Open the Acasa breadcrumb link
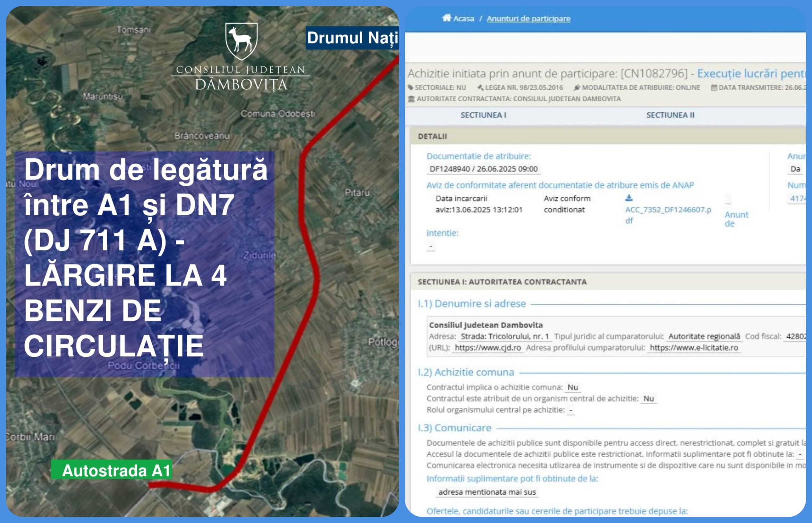 [463, 18]
